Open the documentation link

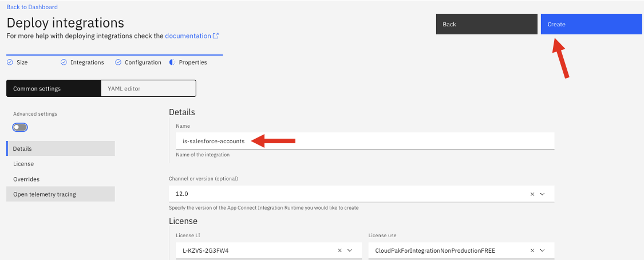[x=188, y=36]
